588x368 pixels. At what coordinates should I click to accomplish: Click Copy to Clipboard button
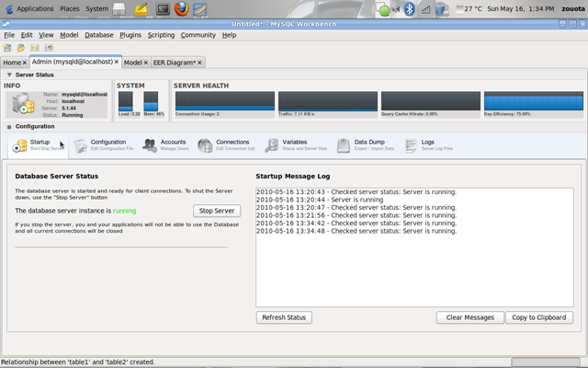(x=539, y=317)
